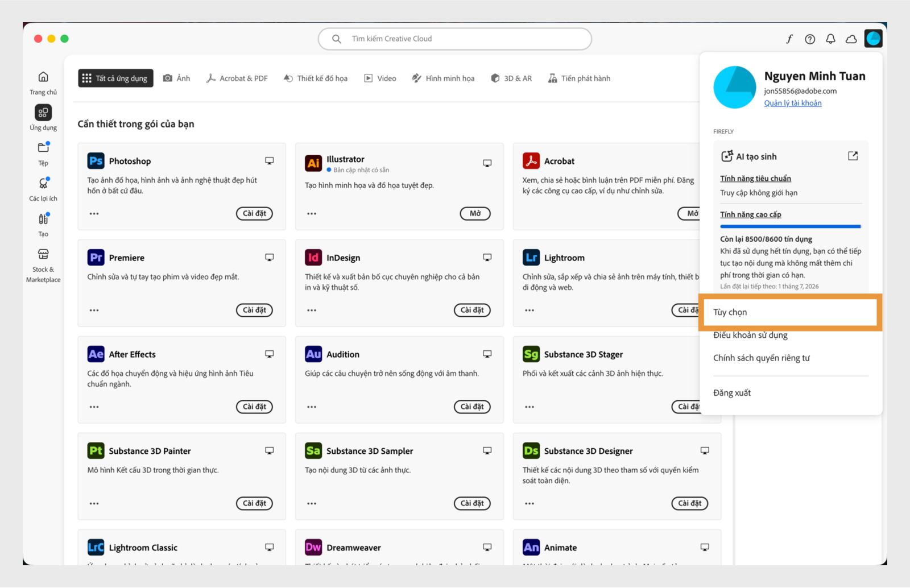Image resolution: width=910 pixels, height=588 pixels.
Task: Switch to Hình minh họa tab
Action: 443,78
